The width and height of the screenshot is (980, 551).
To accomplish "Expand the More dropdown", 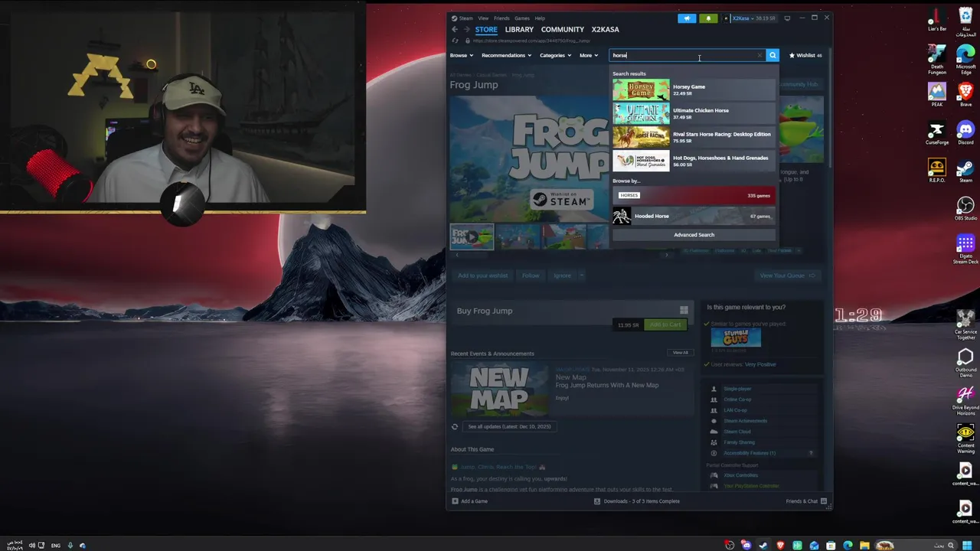I will click(589, 55).
